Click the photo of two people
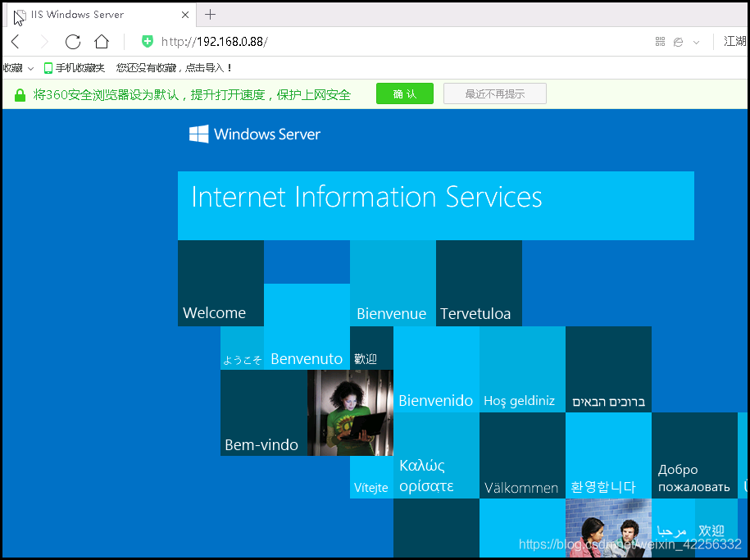This screenshot has height=560, width=750. pyautogui.click(x=608, y=527)
